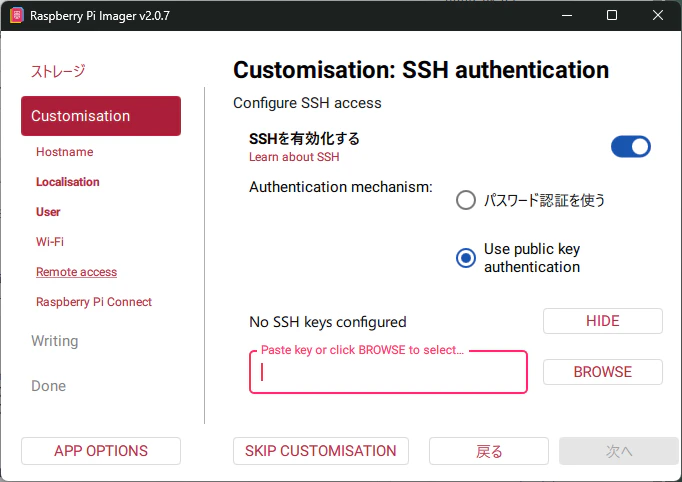Click the No SSH keys configured text
This screenshot has height=482, width=682.
tap(328, 322)
